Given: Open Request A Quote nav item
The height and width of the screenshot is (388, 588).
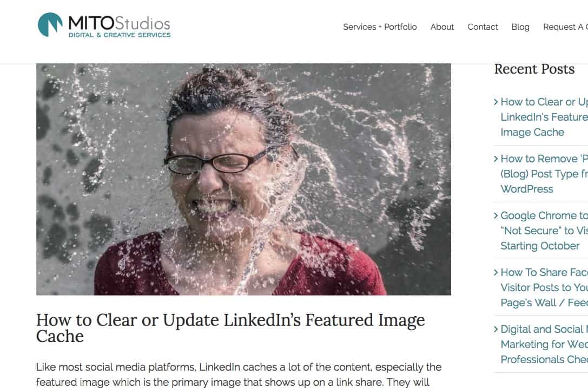Looking at the screenshot, I should point(565,27).
